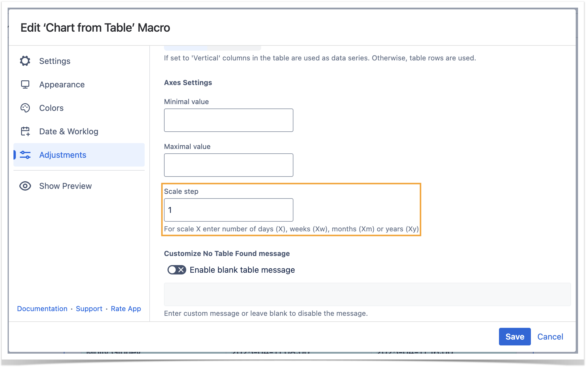Open the Documentation link
This screenshot has height=368, width=588.
(x=42, y=309)
